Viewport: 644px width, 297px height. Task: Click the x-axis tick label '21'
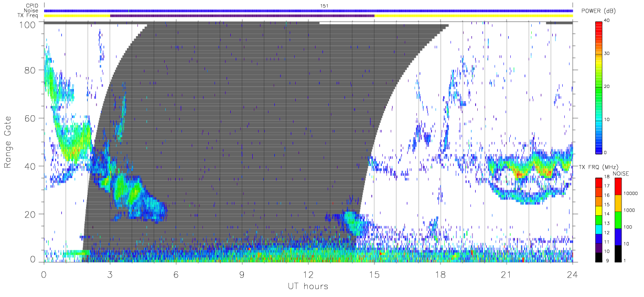[x=506, y=274]
